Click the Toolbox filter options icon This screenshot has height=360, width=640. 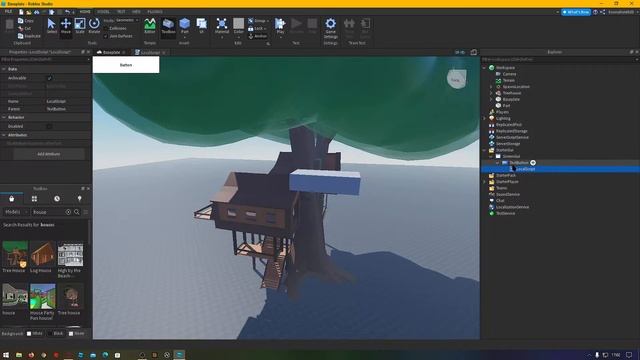86,212
